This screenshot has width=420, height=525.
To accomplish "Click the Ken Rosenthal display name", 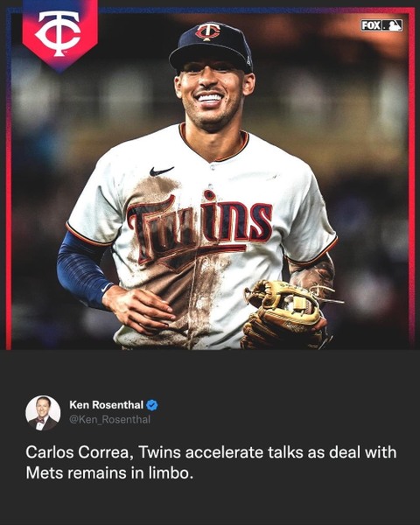I will coord(106,405).
